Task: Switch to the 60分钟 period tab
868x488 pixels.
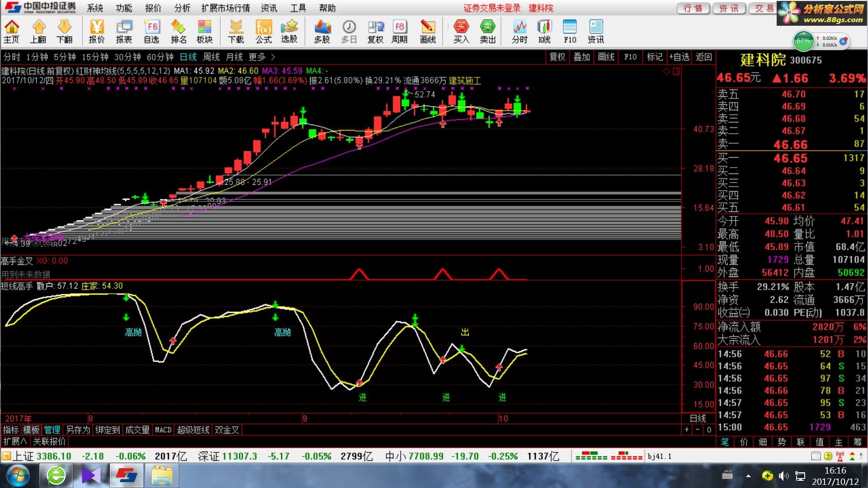Action: [x=160, y=57]
